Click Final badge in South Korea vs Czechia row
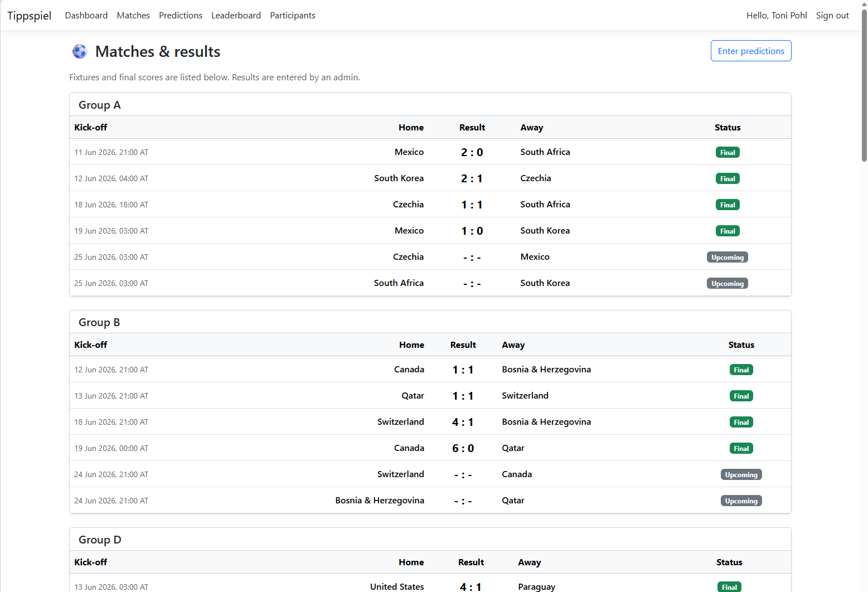 pyautogui.click(x=728, y=178)
